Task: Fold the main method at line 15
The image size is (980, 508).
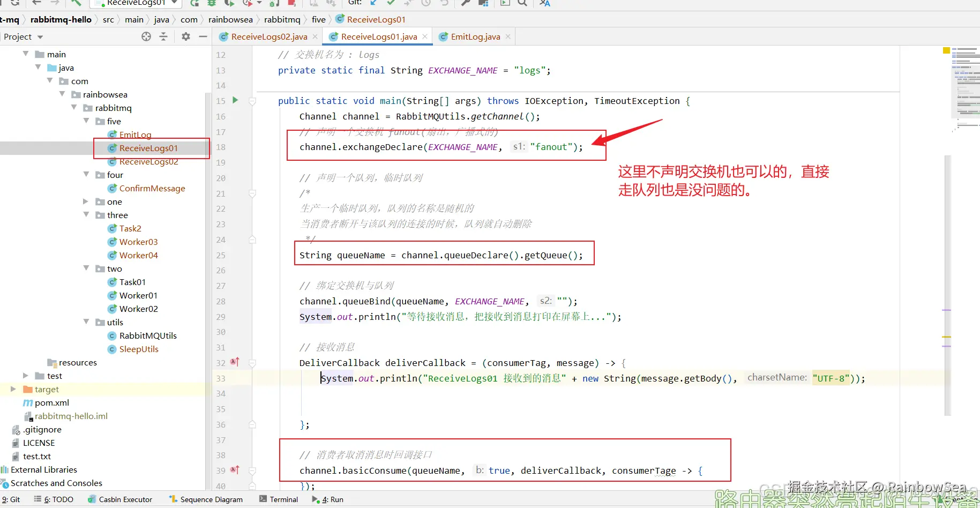Action: 252,101
